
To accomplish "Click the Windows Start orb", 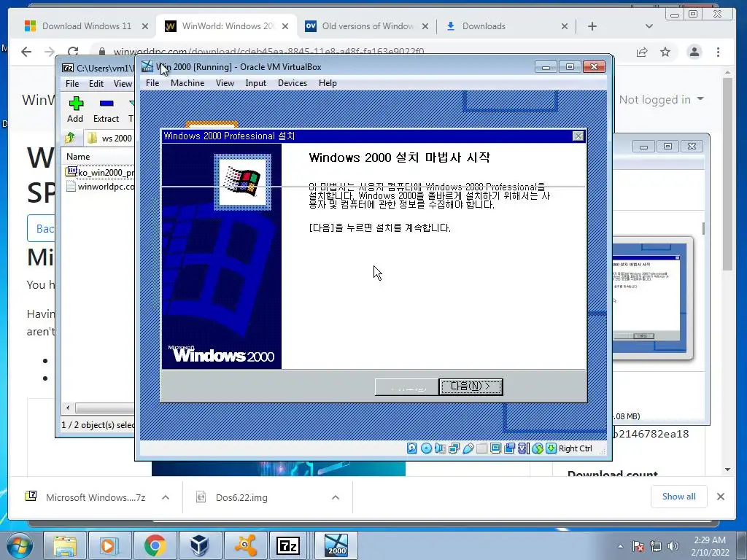I will click(x=19, y=545).
